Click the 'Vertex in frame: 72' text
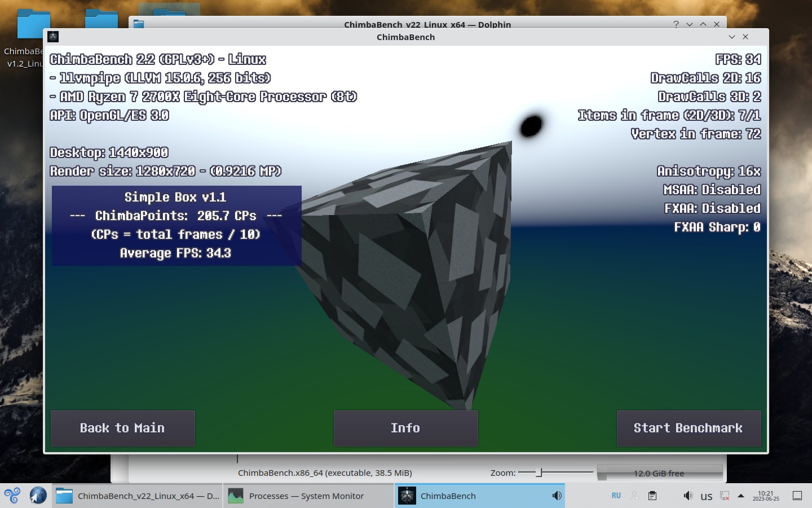Viewport: 812px width, 508px height. click(696, 134)
